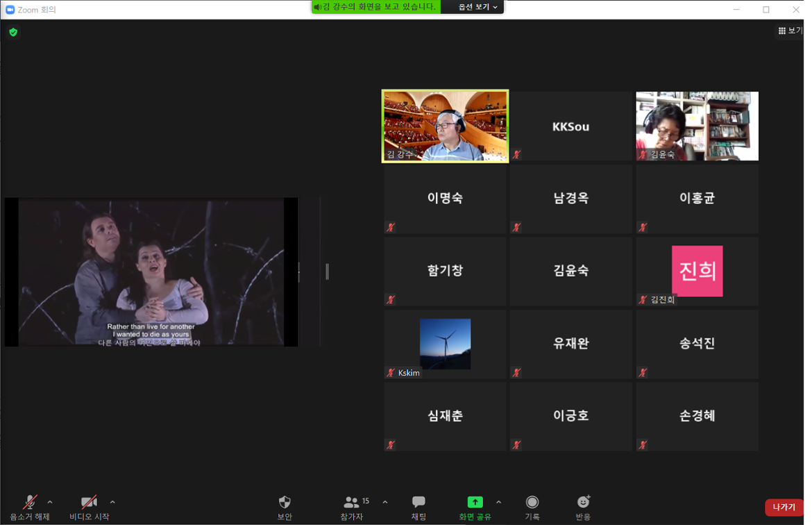Select 김 강수's highlighted video thumbnail
Screen dimensions: 812x525
pyautogui.click(x=445, y=125)
